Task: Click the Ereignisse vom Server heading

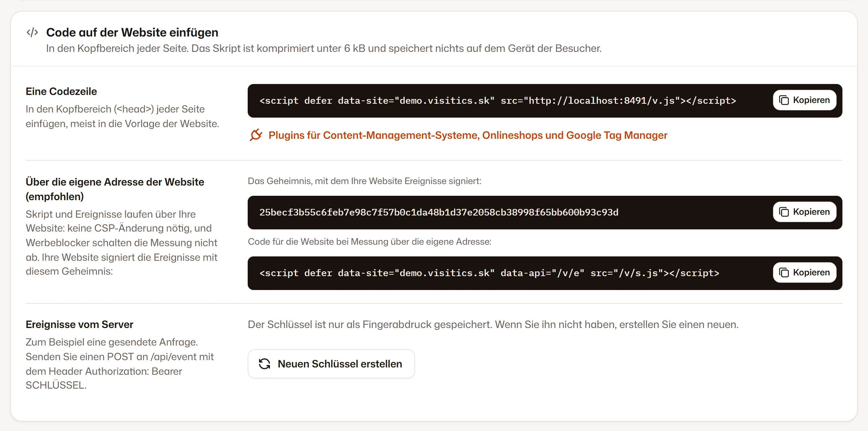Action: click(x=79, y=324)
